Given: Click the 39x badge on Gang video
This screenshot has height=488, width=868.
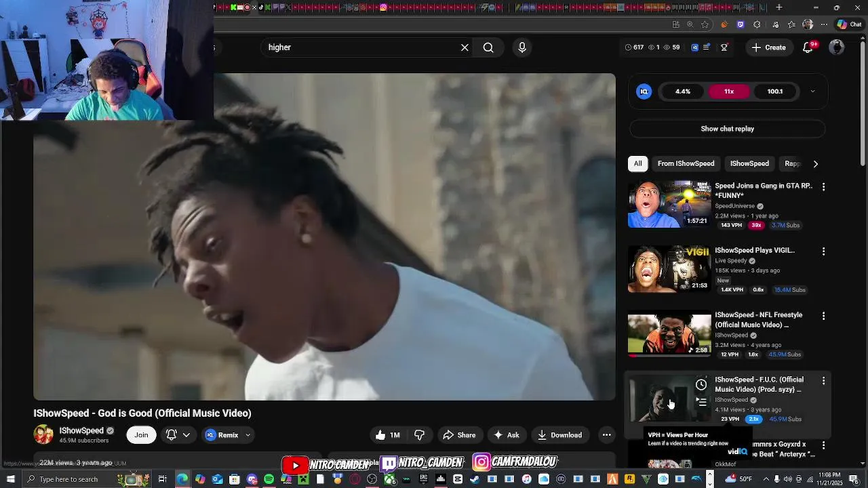Looking at the screenshot, I should 756,225.
